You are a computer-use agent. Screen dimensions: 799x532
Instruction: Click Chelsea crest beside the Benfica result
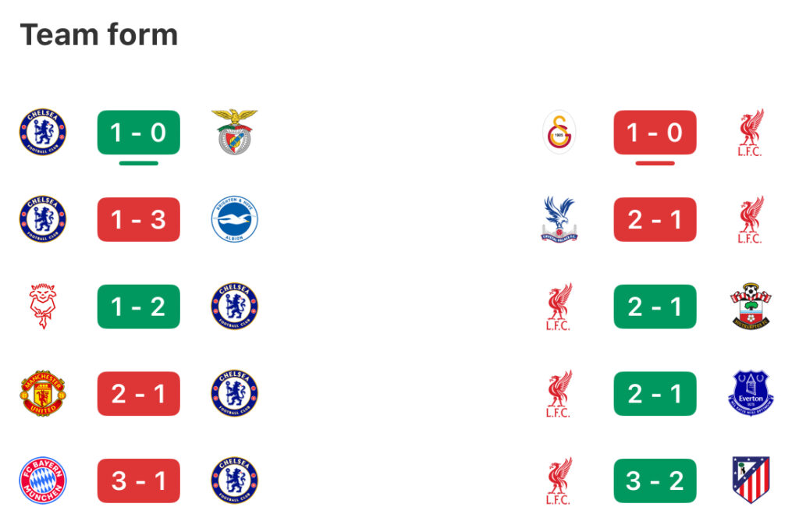tap(43, 132)
